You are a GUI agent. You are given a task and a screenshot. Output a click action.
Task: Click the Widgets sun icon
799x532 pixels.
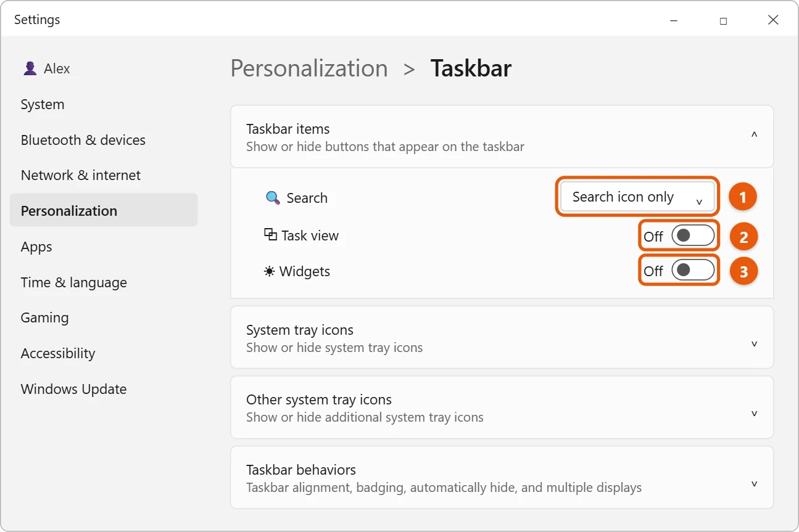pos(270,271)
